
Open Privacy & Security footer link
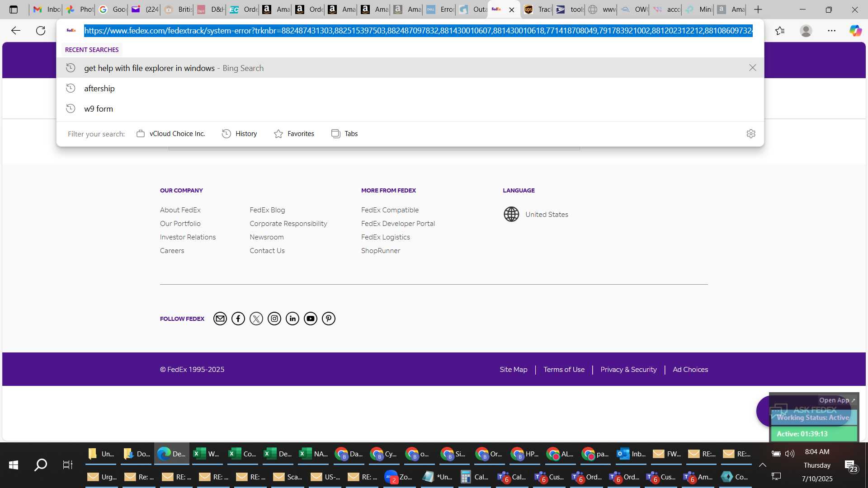(628, 370)
